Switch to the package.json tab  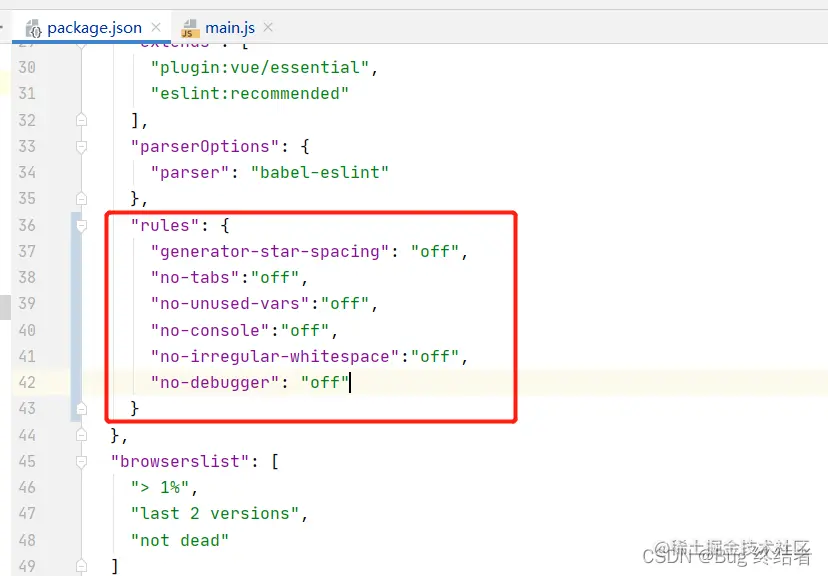(94, 27)
